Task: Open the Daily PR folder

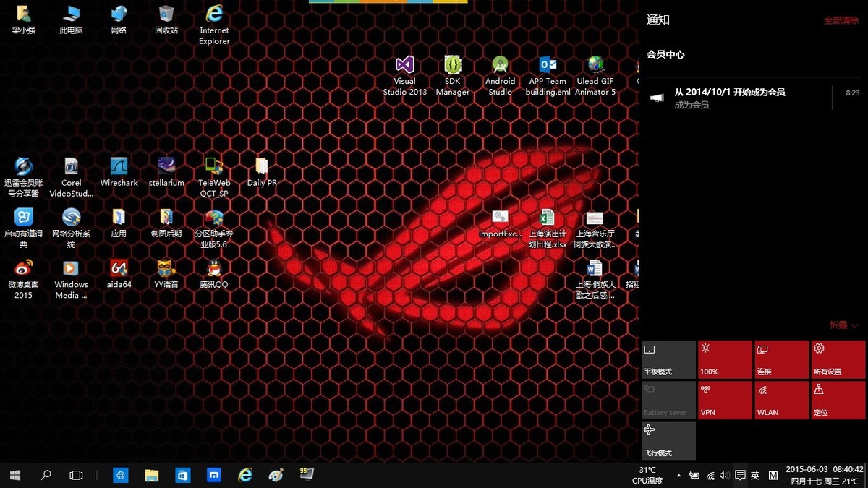Action: click(x=262, y=172)
